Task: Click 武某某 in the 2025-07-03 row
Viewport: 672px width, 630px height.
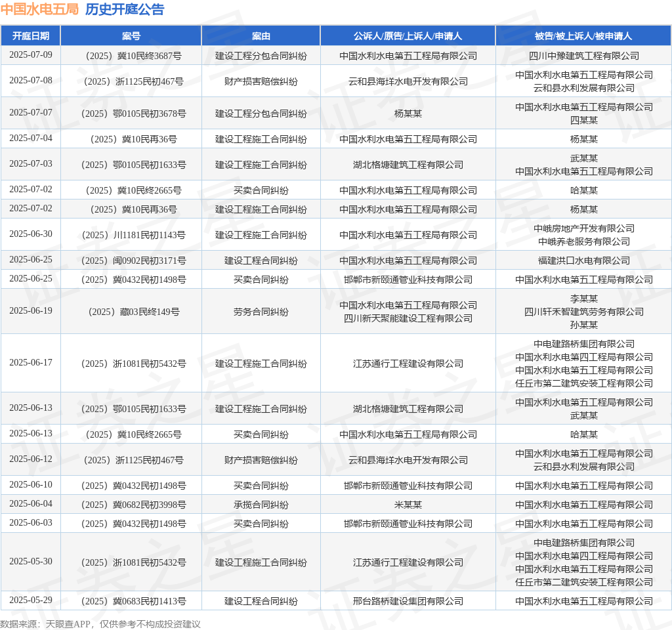Action: [583, 158]
